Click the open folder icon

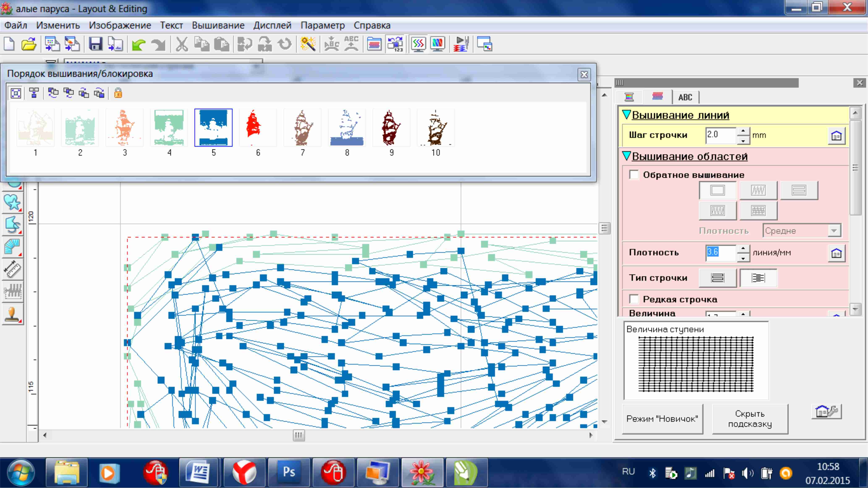click(x=29, y=44)
